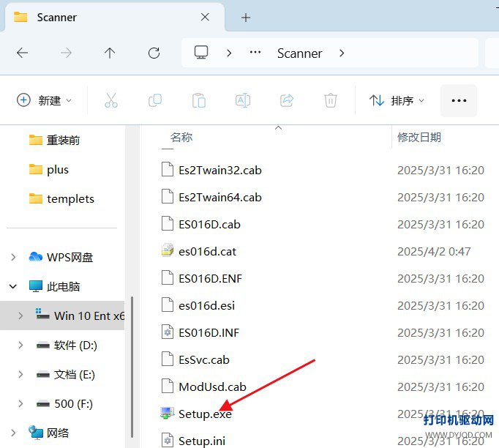
Task: Expand the 软件 (D:) drive node
Action: coord(20,345)
